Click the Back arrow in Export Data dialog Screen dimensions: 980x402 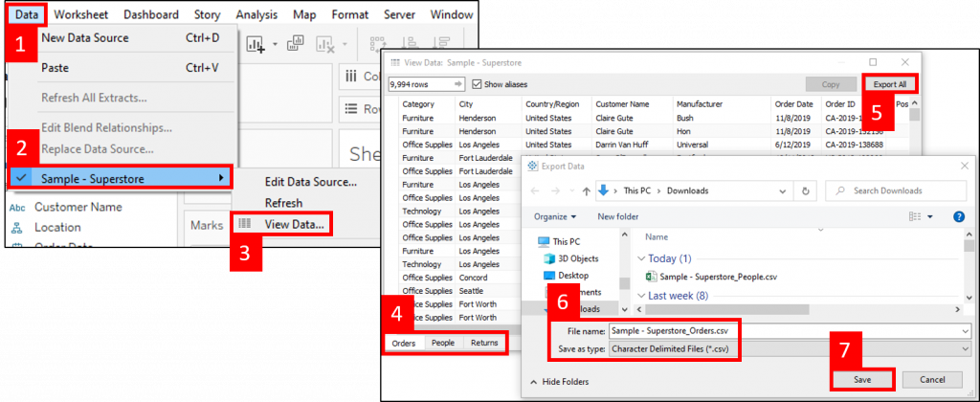coord(536,191)
